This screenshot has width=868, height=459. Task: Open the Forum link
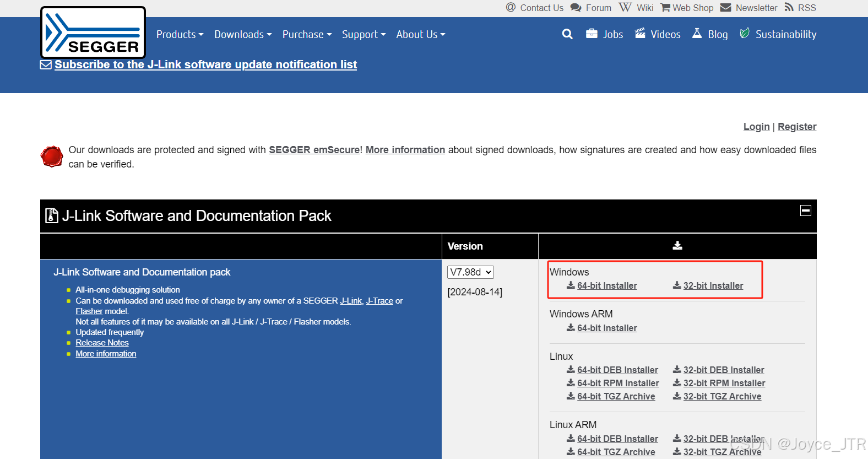(x=598, y=8)
